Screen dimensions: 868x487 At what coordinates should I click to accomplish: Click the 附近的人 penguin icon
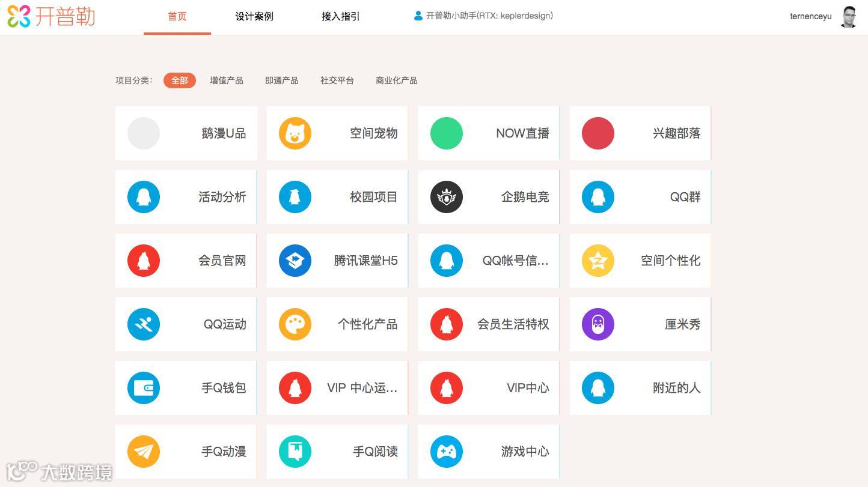coord(598,388)
